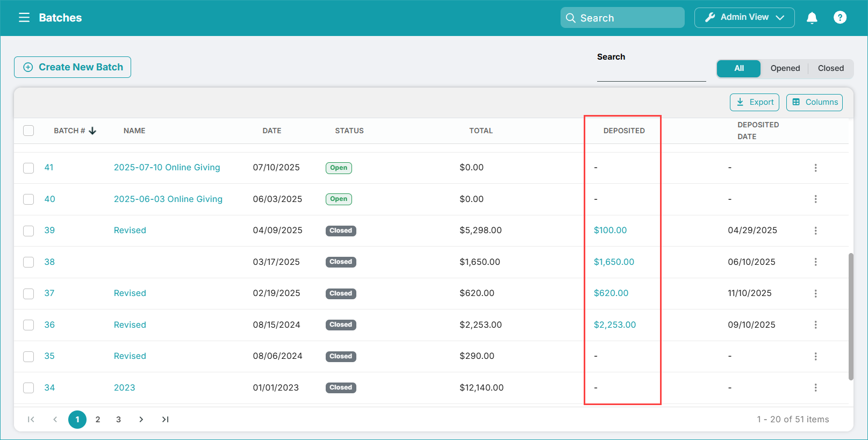Go to the first page arrow
Screen dimensions: 868x440
tap(31, 420)
